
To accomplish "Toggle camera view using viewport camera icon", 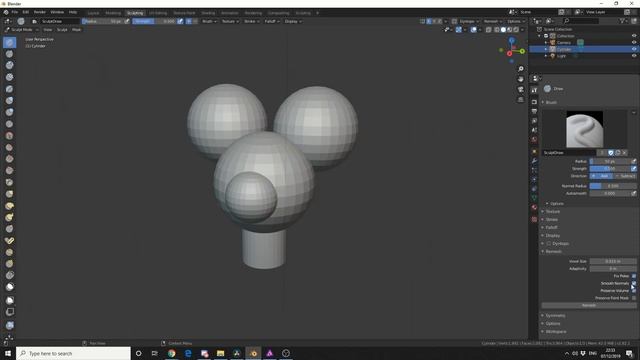I will coord(520,89).
